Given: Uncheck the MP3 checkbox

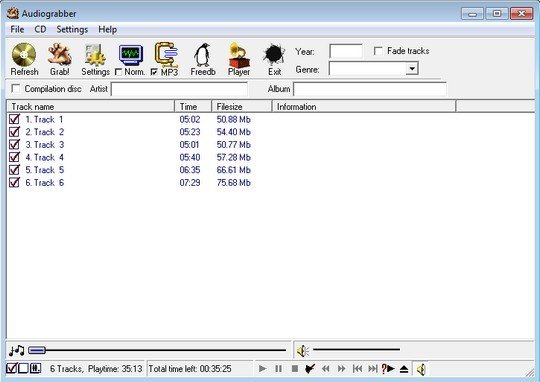Looking at the screenshot, I should tap(154, 72).
